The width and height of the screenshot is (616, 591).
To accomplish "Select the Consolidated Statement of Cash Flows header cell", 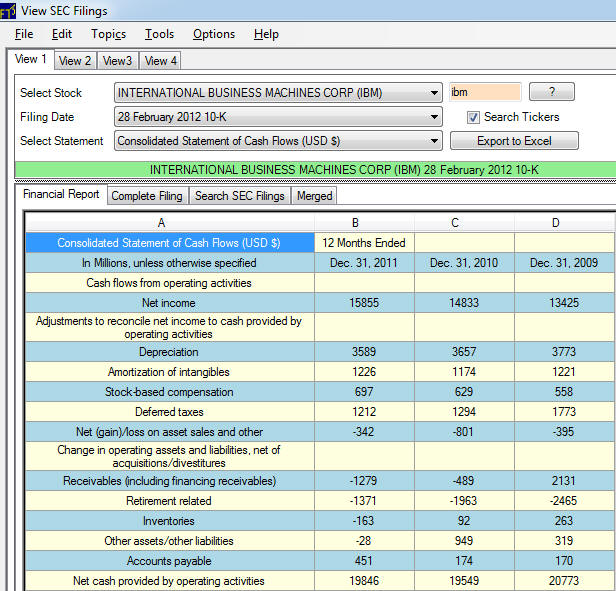I will tap(170, 243).
